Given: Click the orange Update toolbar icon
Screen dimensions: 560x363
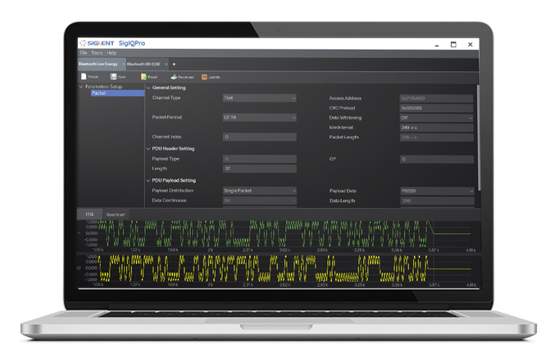Looking at the screenshot, I should [204, 77].
